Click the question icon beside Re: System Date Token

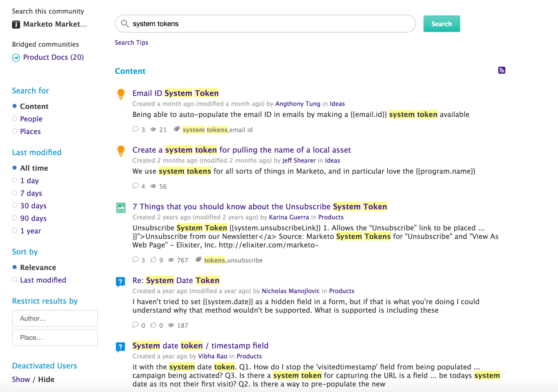click(120, 282)
